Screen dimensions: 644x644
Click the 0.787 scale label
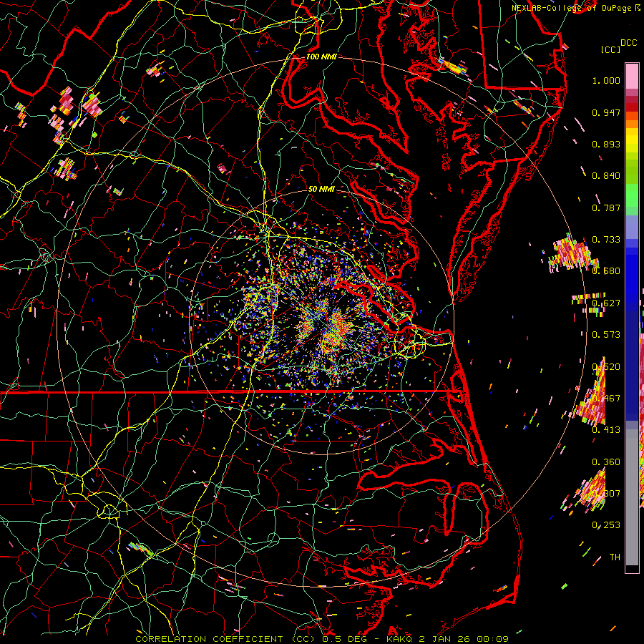pos(606,208)
